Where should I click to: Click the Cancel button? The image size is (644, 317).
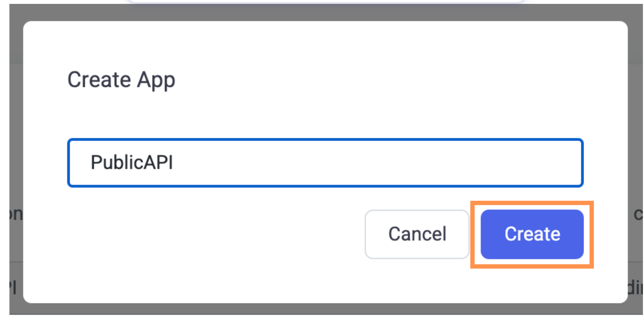click(417, 234)
